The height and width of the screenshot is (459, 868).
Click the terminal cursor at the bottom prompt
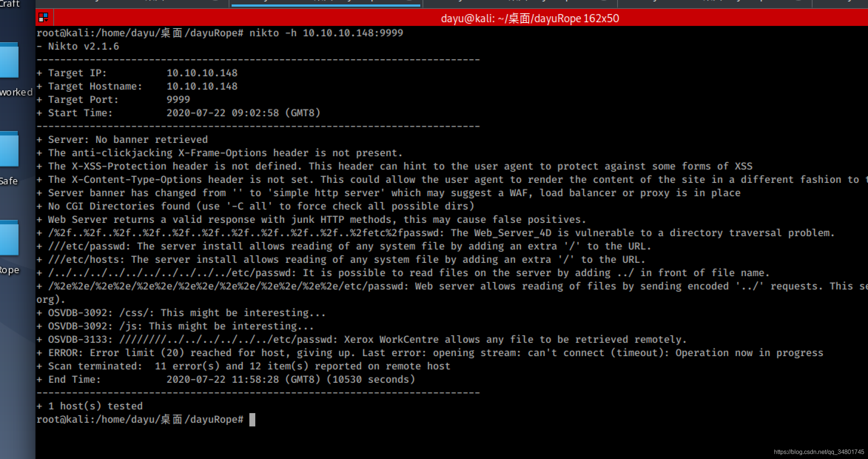tap(252, 420)
